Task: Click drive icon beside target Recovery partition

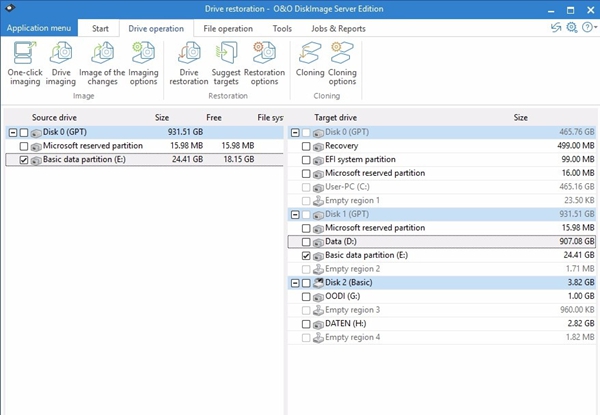Action: click(x=318, y=146)
